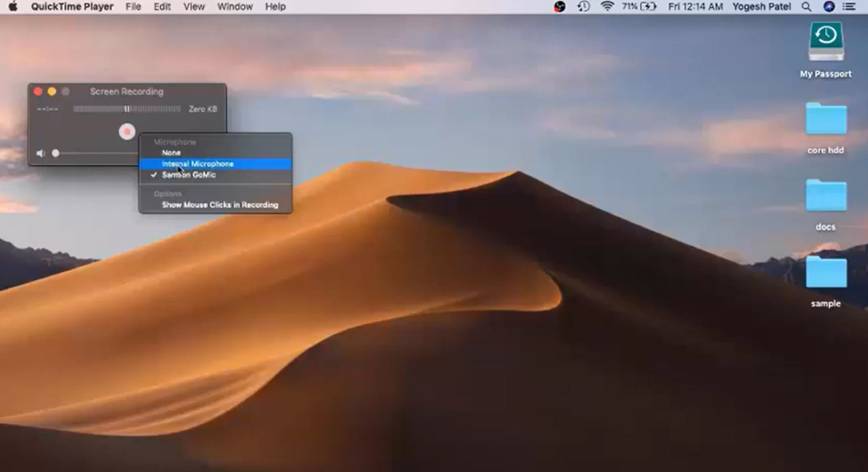The width and height of the screenshot is (868, 472).
Task: Click the red record button
Action: (x=126, y=131)
